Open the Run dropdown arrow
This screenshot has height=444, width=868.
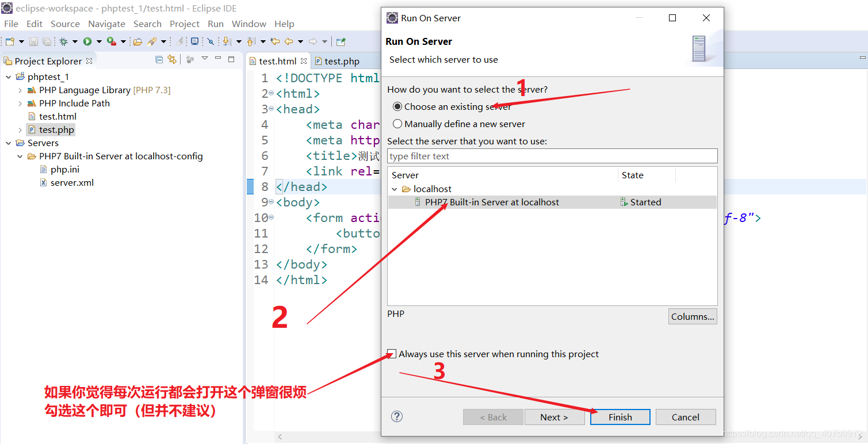tap(99, 41)
